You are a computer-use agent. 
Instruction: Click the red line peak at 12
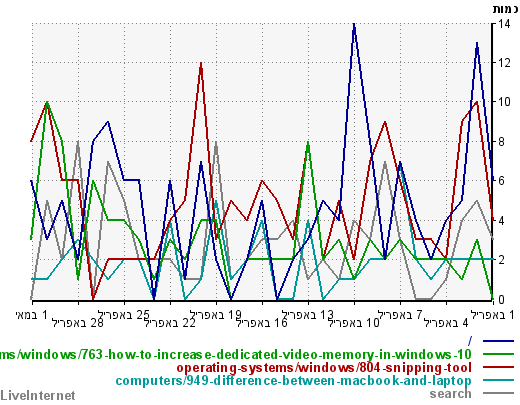[201, 63]
